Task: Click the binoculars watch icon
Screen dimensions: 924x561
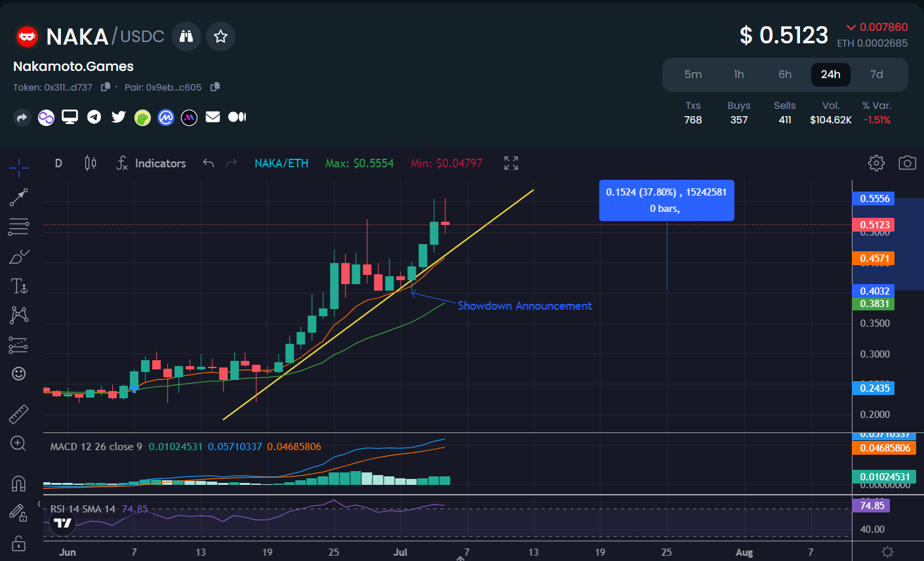Action: [186, 36]
